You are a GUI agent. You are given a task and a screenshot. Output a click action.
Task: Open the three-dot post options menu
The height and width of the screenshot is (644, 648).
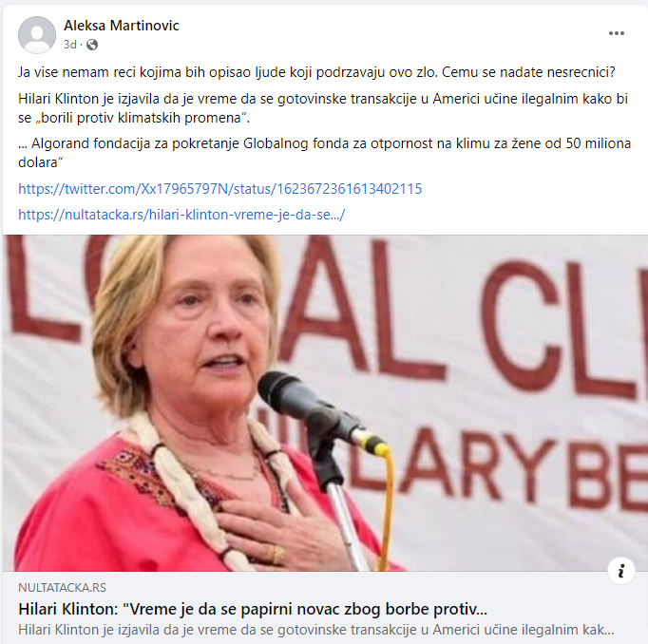tap(617, 33)
